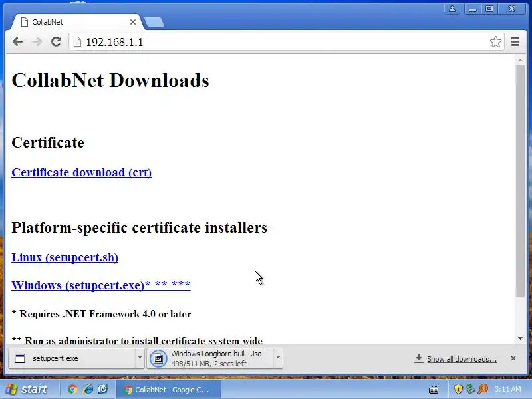Launch Internet Explorer from quick launch
532x399 pixels.
[88, 389]
